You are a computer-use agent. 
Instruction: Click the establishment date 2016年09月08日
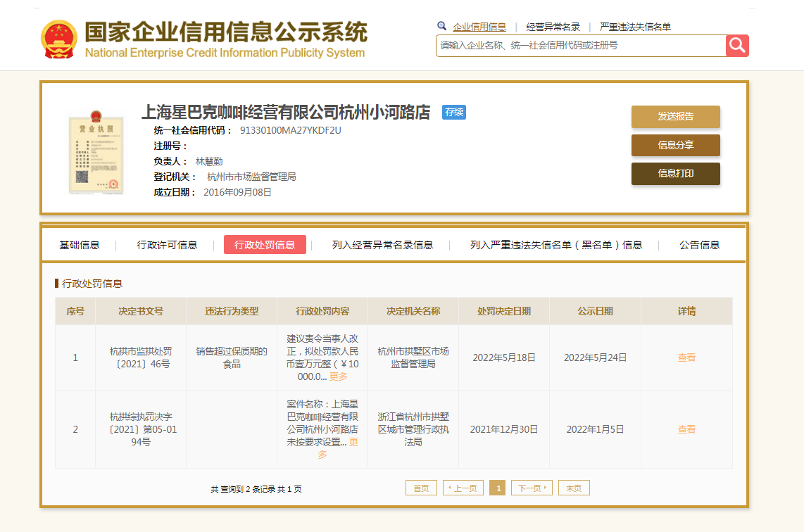(x=237, y=192)
